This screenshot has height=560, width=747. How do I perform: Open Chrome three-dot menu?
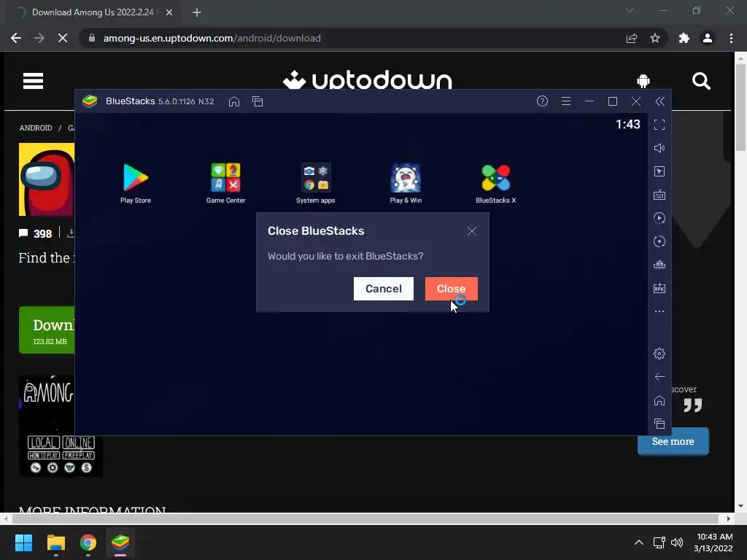[731, 38]
